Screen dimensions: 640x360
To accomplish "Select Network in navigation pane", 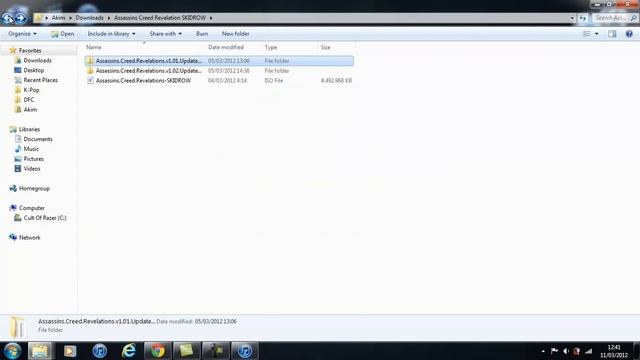I will (29, 237).
